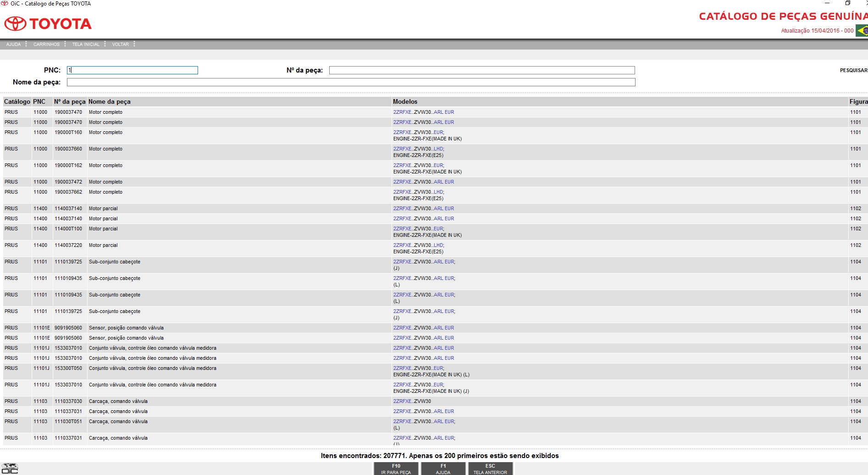
Task: Click the Nome da peça text field
Action: [351, 82]
